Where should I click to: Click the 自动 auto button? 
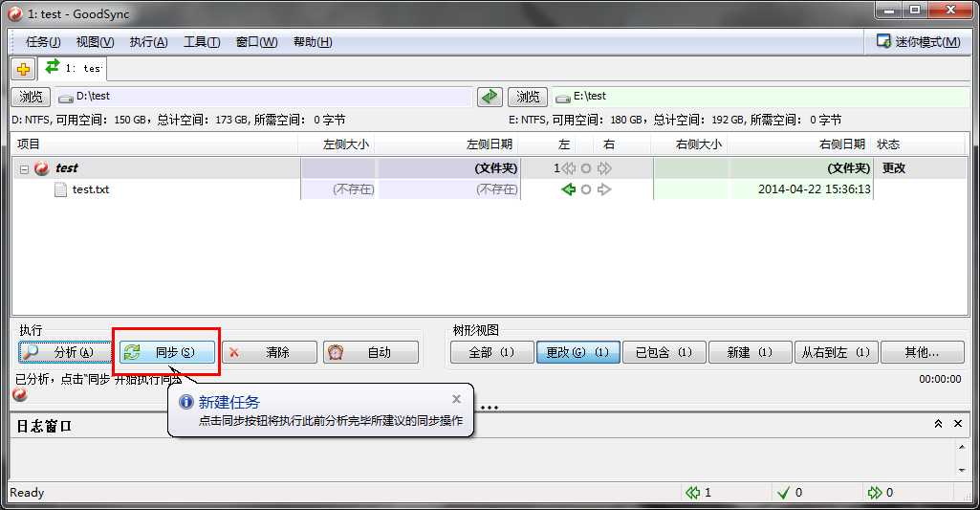tap(371, 352)
